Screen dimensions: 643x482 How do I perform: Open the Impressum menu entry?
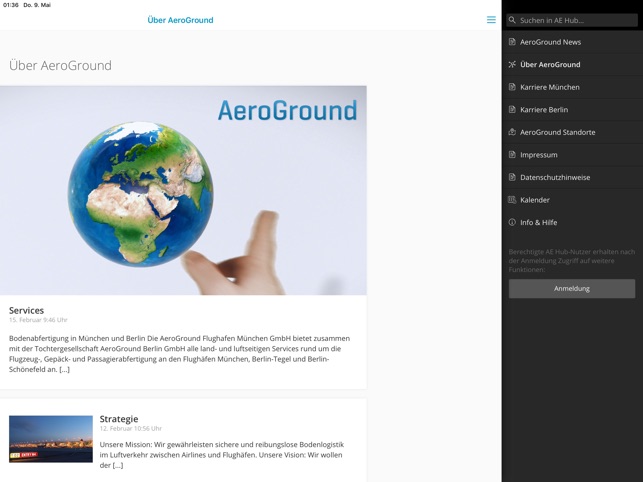coord(572,155)
